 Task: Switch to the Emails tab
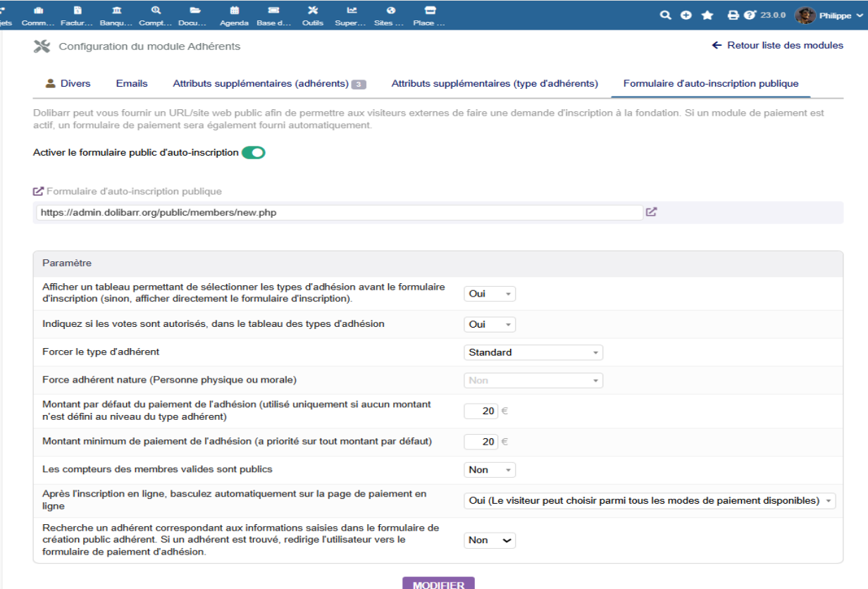click(x=132, y=83)
